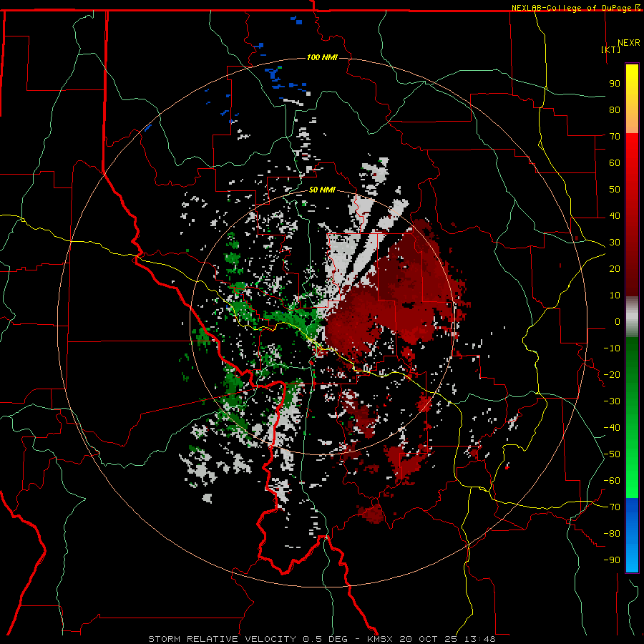
Task: Click the -40 scale value
Action: pyautogui.click(x=612, y=428)
